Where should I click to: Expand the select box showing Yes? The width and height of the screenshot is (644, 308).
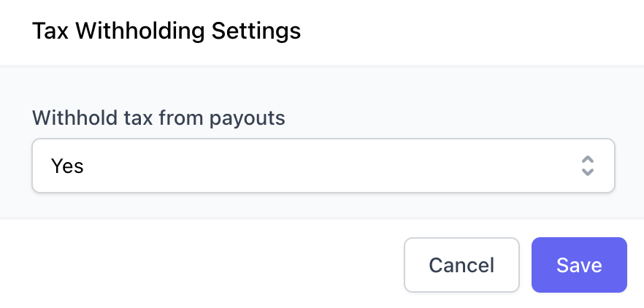[323, 166]
